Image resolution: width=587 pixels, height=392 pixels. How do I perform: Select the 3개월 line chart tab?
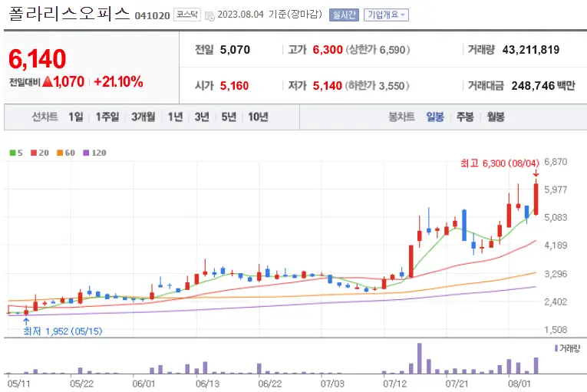click(x=143, y=117)
